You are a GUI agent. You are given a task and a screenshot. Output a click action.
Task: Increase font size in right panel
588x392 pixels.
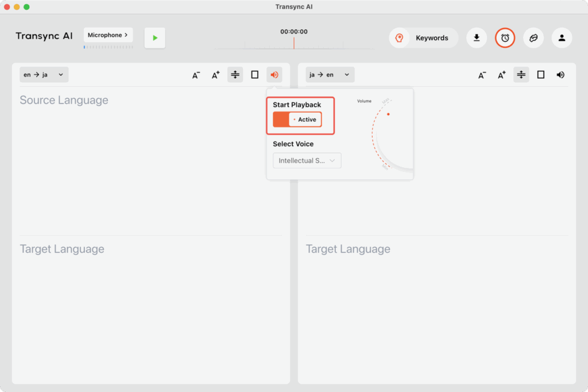[501, 75]
